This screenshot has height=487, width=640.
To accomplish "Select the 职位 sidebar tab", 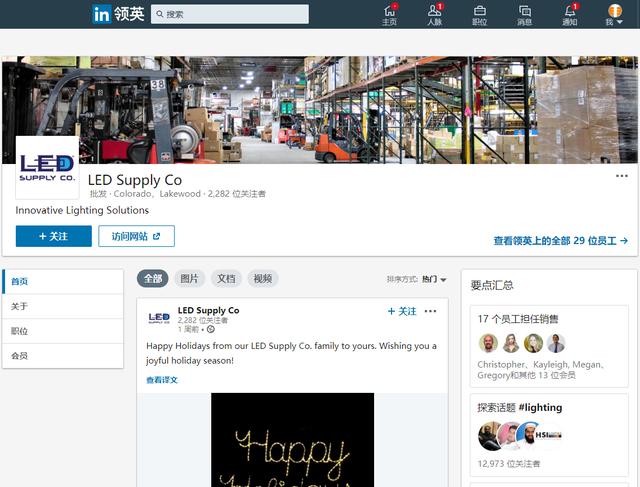I will (x=63, y=331).
